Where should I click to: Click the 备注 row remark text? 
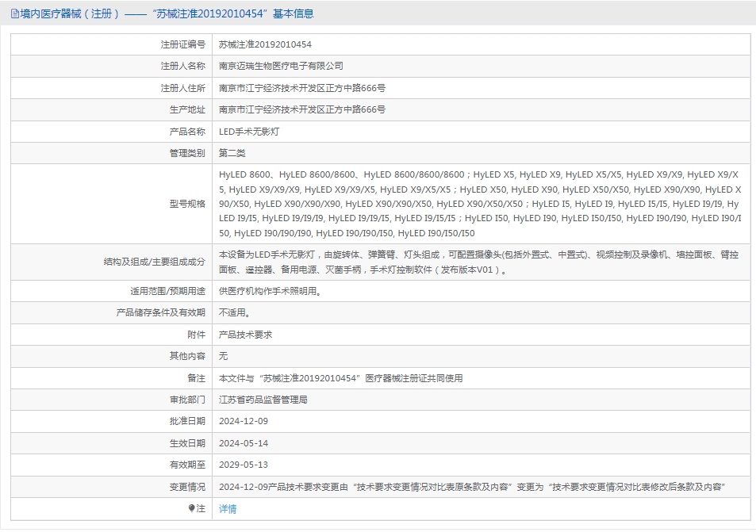pos(340,378)
